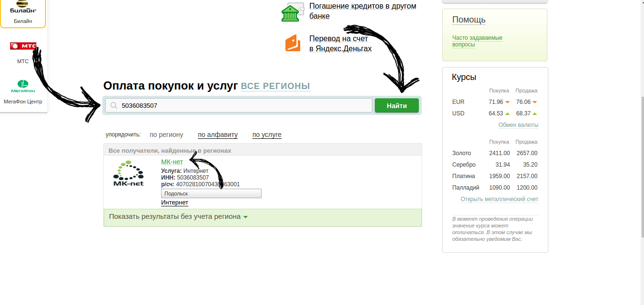644x305 pixels.
Task: Click the Палладий sell price 1200.00
Action: 527,188
